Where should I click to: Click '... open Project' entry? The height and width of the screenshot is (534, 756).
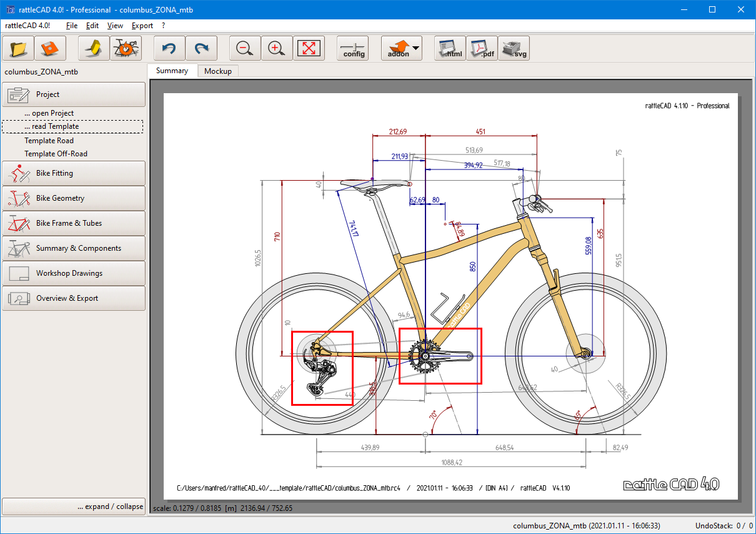tap(49, 113)
